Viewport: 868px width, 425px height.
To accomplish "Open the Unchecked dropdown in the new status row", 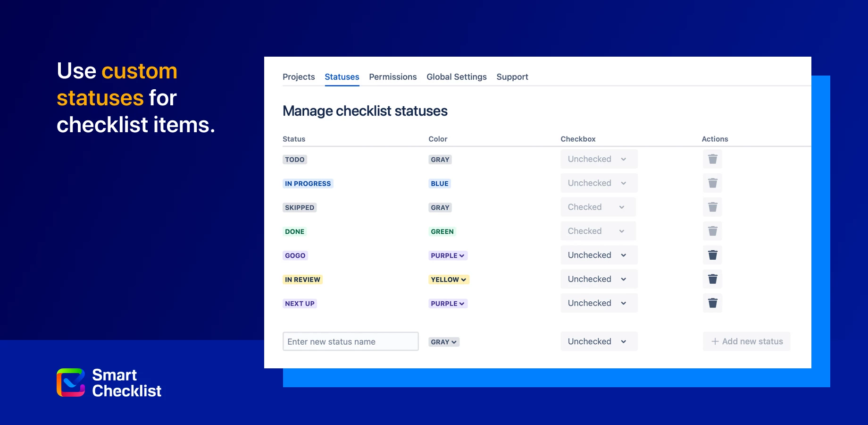I will (x=624, y=341).
